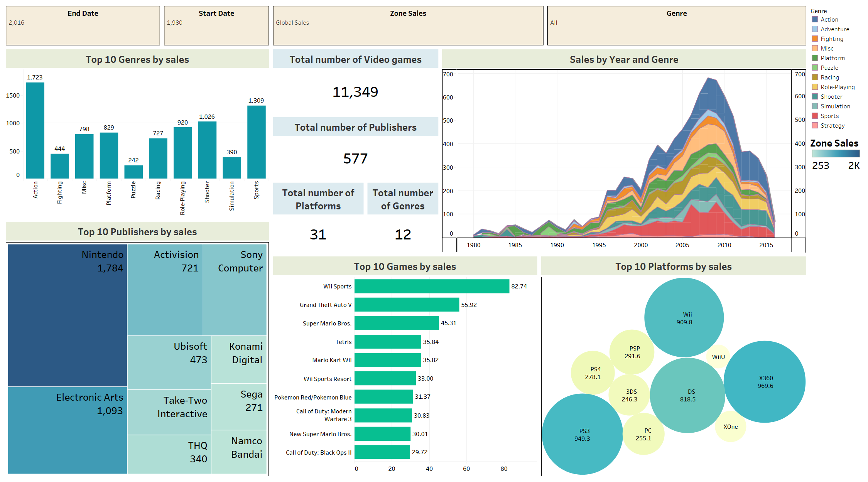This screenshot has height=482, width=868.
Task: Select the Electronic Arts treemap tile
Action: (67, 430)
